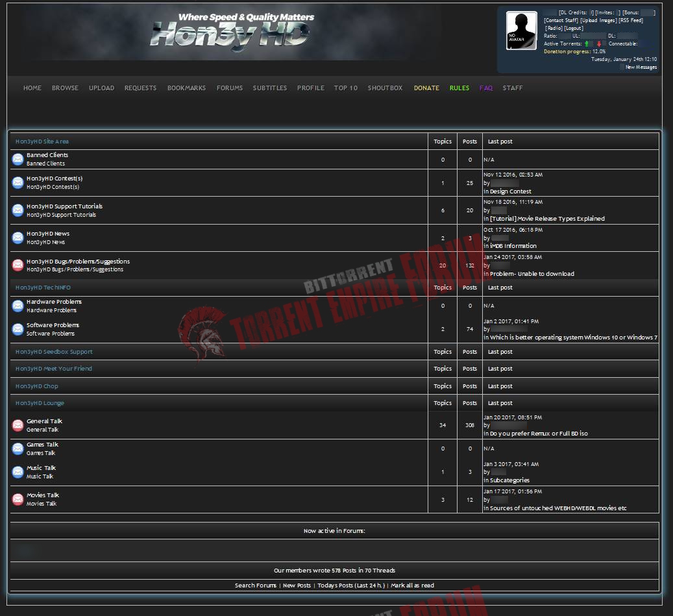Open Todays Posts (Last 24 h.)
Viewport: 673px width, 616px height.
[x=351, y=585]
